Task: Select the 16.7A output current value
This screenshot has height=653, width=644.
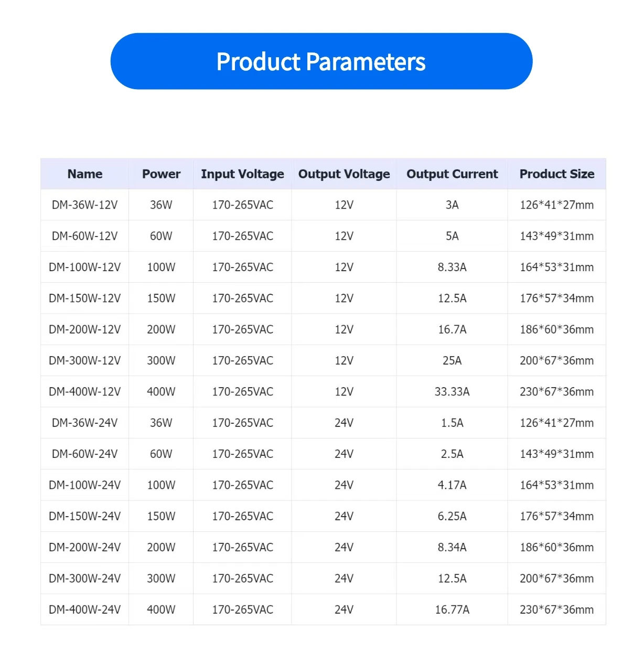Action: 452,329
